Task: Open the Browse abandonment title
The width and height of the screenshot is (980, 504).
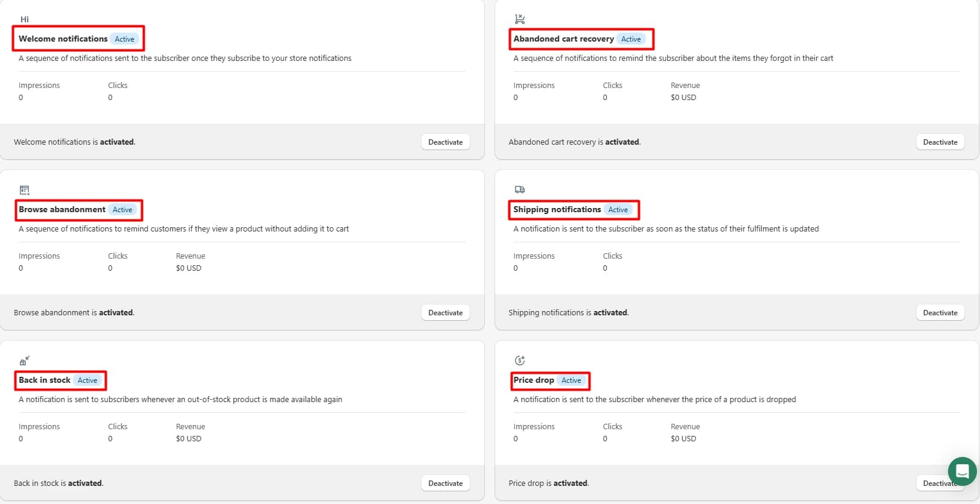Action: tap(62, 209)
